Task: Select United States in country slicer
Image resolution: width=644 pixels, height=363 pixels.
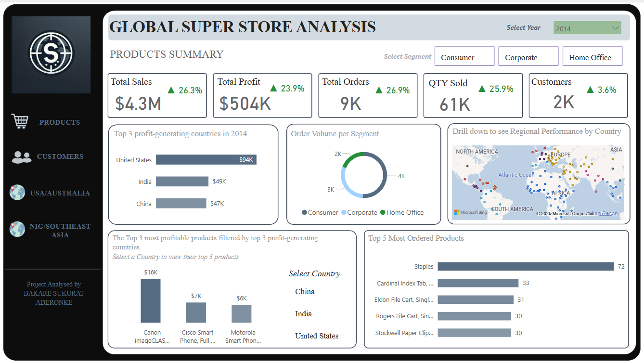Action: pyautogui.click(x=317, y=336)
